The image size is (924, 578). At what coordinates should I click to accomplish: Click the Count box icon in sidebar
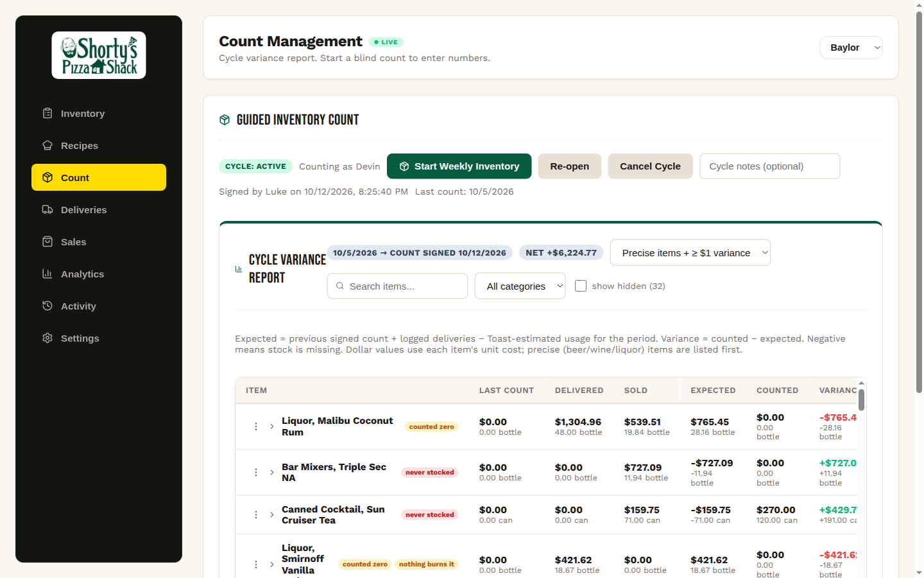point(47,177)
